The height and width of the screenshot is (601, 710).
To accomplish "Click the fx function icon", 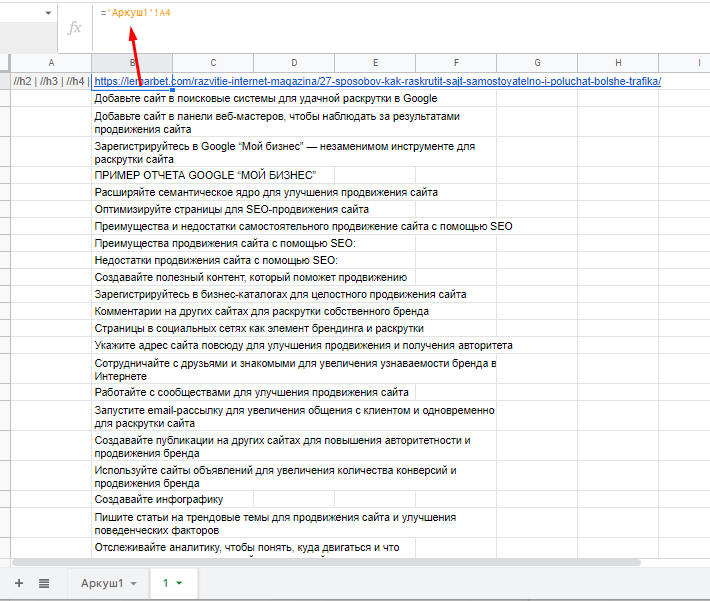I will [x=74, y=27].
